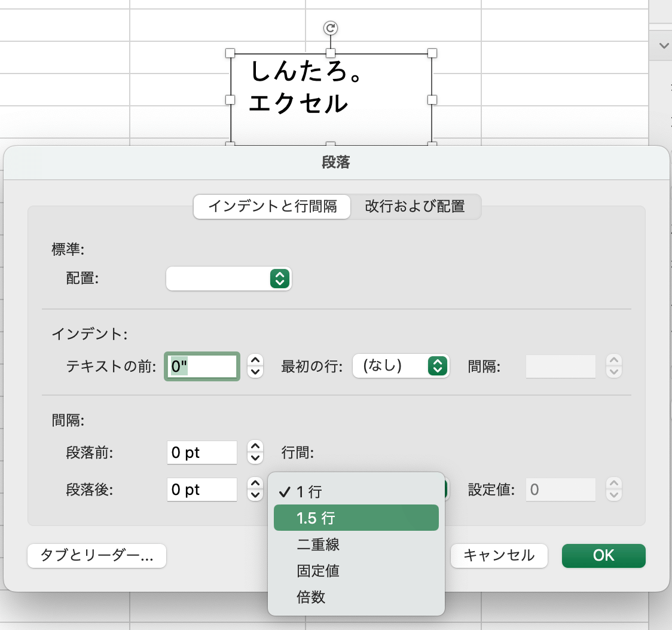
Task: Click the 段落後 spacing field
Action: coord(202,490)
